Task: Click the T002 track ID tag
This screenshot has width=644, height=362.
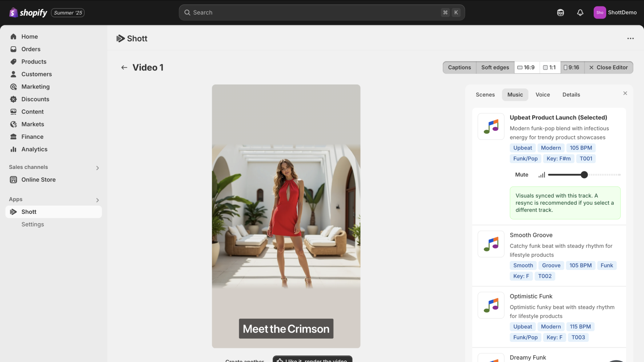Action: [x=545, y=276]
